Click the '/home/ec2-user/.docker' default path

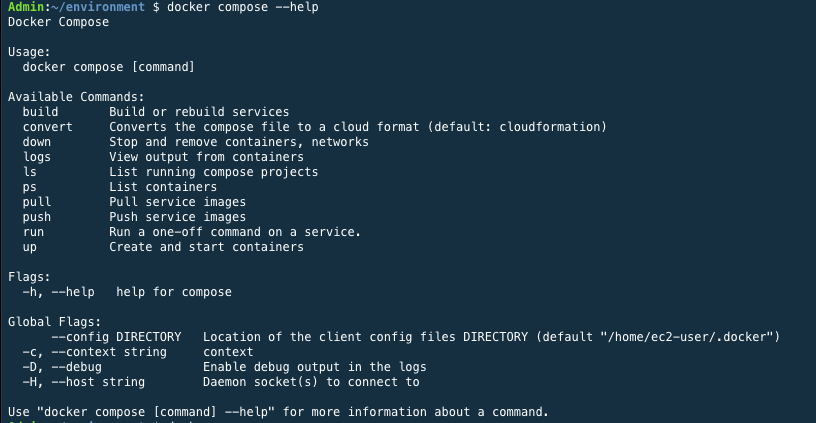click(686, 337)
